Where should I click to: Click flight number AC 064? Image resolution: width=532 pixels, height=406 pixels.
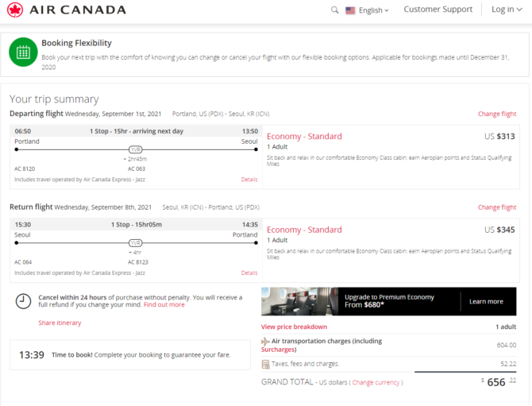click(23, 262)
